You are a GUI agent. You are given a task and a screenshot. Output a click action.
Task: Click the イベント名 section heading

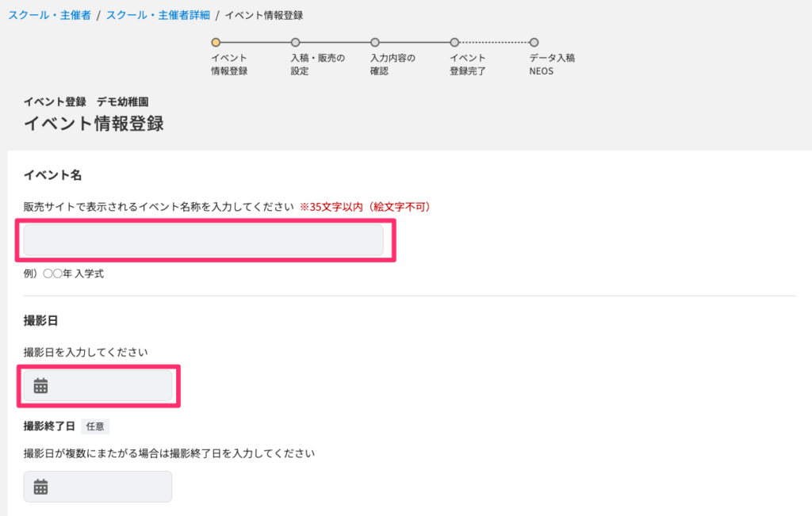tap(53, 175)
